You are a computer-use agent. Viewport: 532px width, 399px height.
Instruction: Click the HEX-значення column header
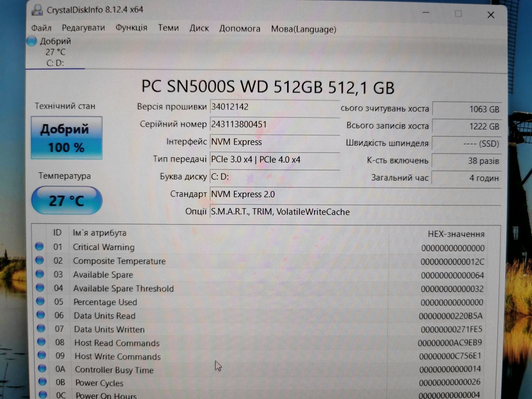(x=456, y=234)
